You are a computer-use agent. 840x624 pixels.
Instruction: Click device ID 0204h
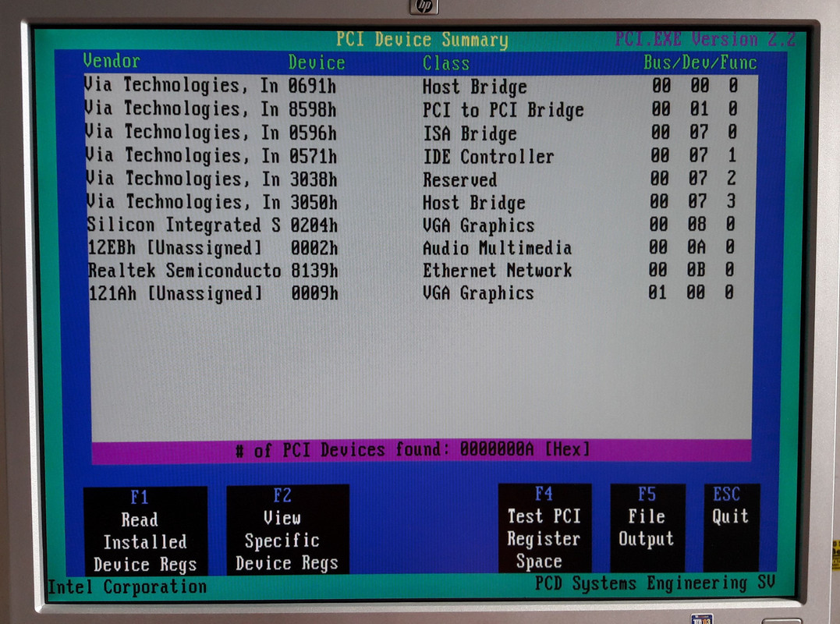pos(314,225)
